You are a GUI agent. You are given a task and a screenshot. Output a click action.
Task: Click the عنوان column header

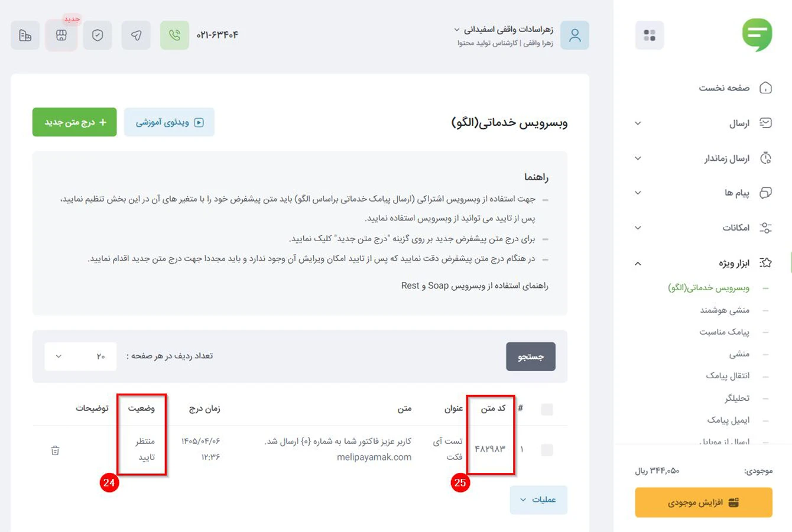click(454, 408)
